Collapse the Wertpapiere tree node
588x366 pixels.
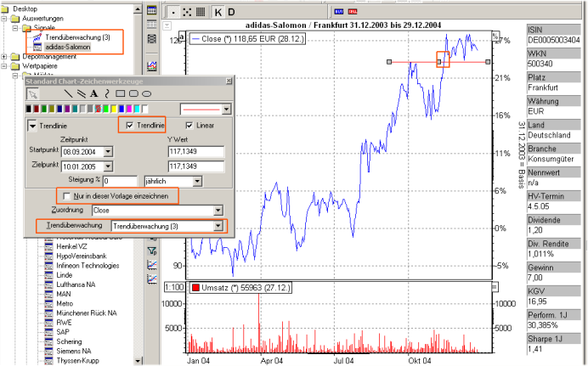click(x=4, y=66)
